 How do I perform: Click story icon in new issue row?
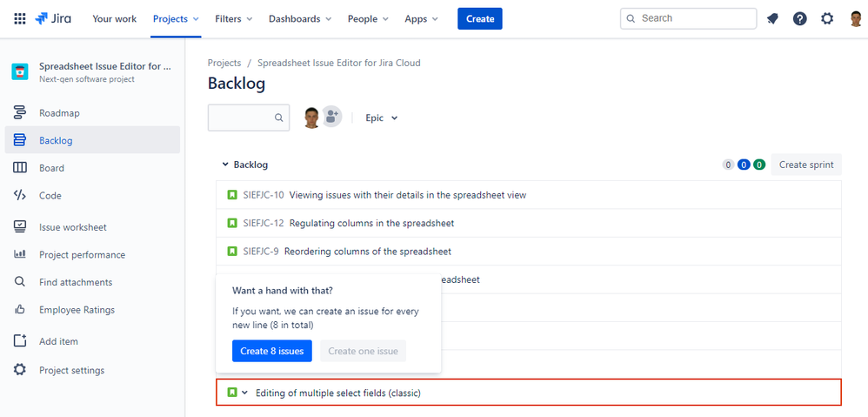pyautogui.click(x=232, y=393)
